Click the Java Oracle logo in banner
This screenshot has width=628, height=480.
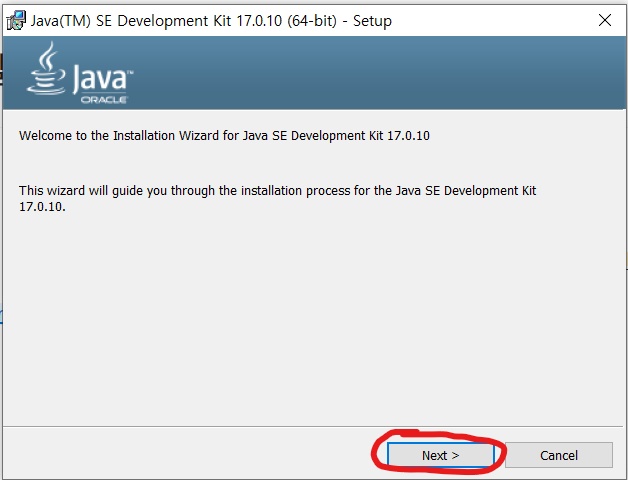point(80,73)
